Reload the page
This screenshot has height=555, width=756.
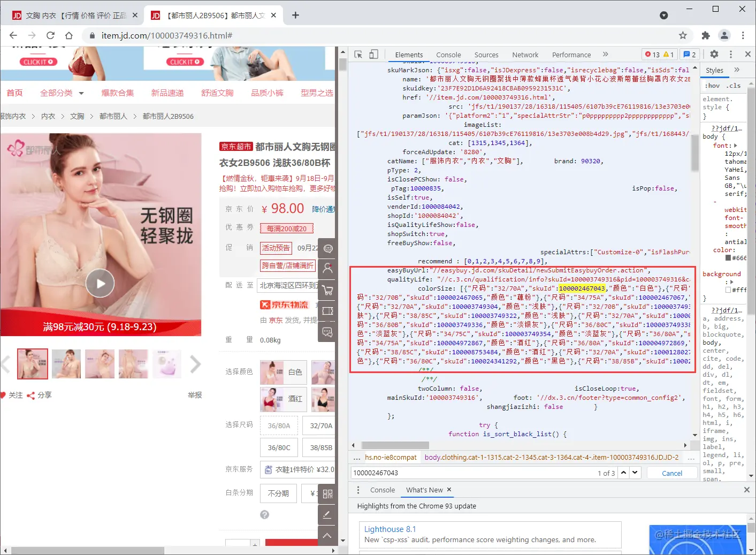50,35
